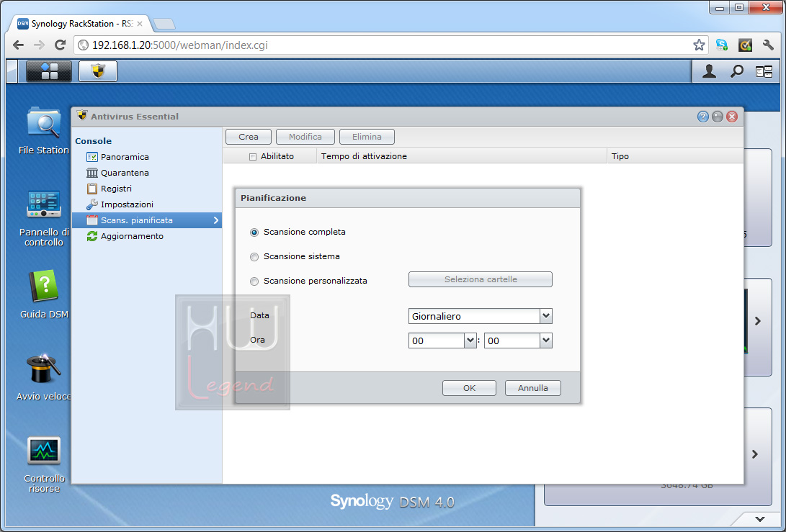Click the Crea button
This screenshot has height=532, width=786.
tap(249, 137)
